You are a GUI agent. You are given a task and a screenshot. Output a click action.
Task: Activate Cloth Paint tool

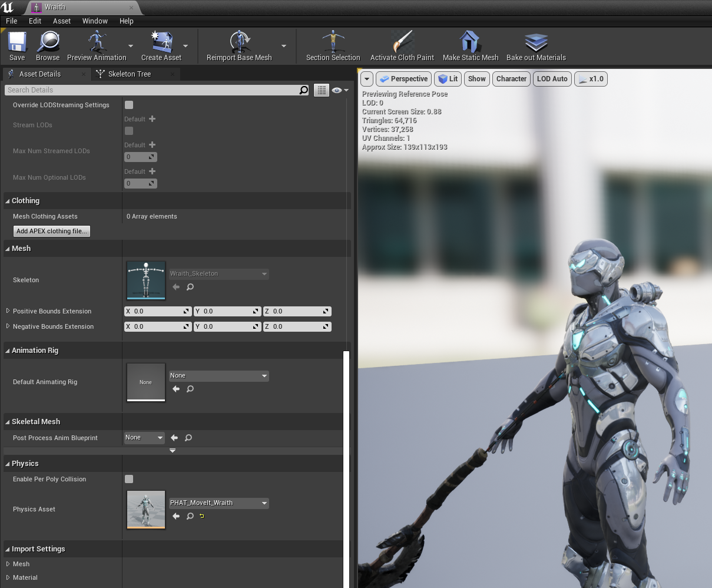click(402, 42)
